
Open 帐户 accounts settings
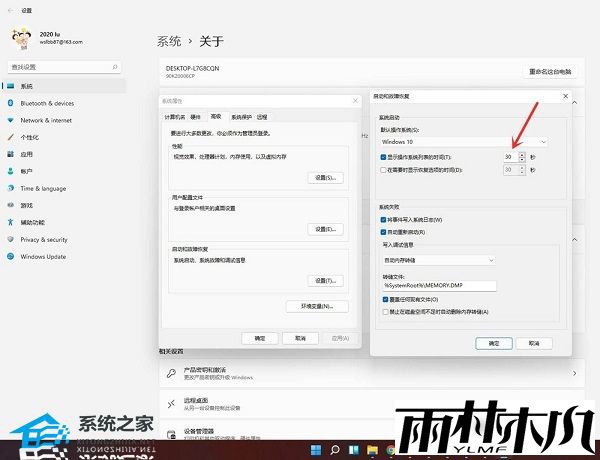click(x=27, y=171)
